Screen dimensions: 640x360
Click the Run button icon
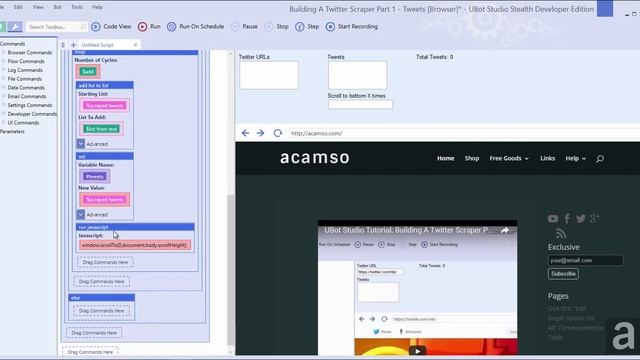click(x=142, y=27)
